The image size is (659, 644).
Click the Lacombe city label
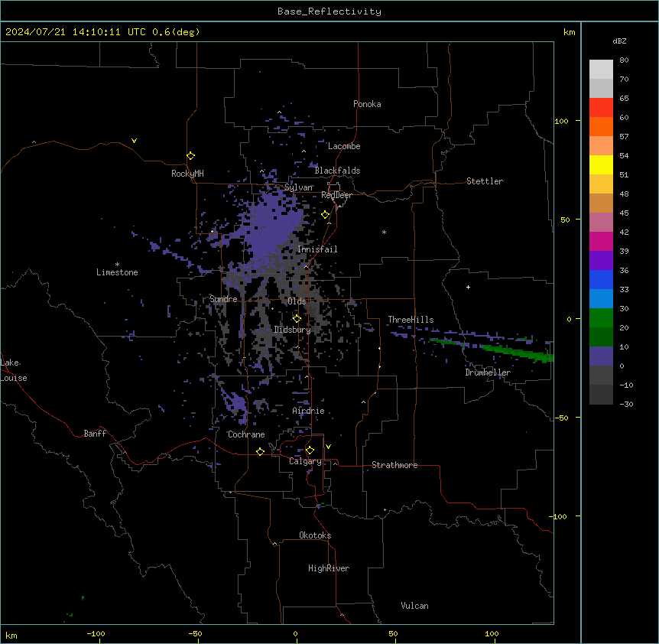(x=344, y=146)
